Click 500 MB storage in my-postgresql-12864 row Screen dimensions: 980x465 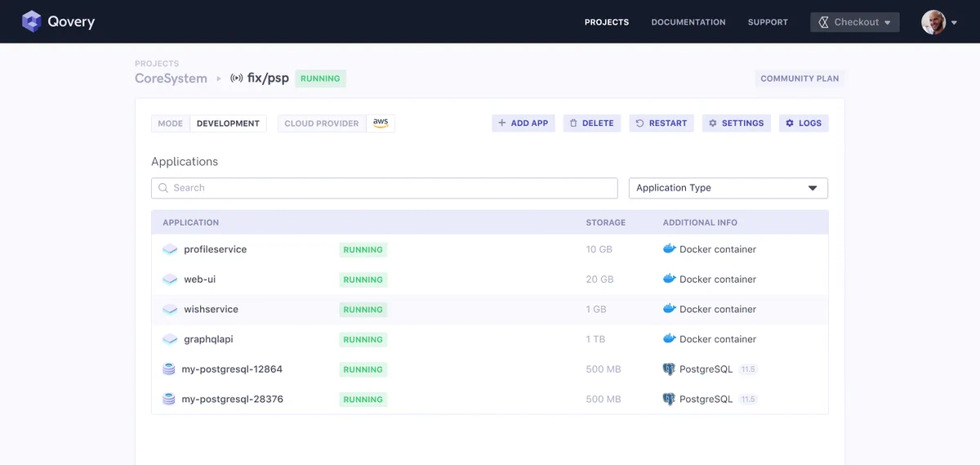[603, 369]
